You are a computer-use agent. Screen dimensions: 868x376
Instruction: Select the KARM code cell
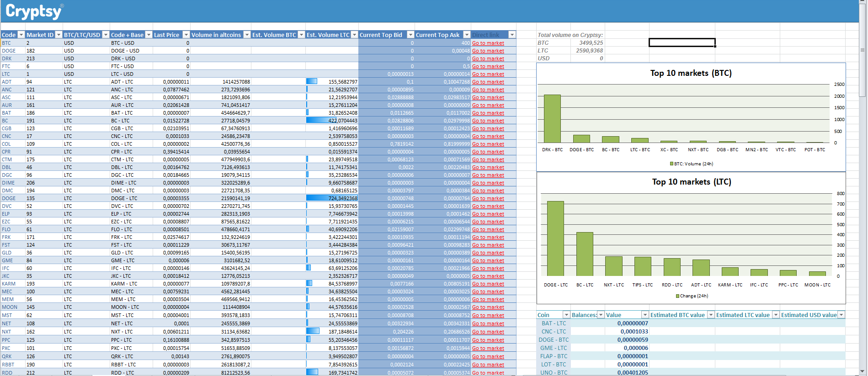coord(12,284)
